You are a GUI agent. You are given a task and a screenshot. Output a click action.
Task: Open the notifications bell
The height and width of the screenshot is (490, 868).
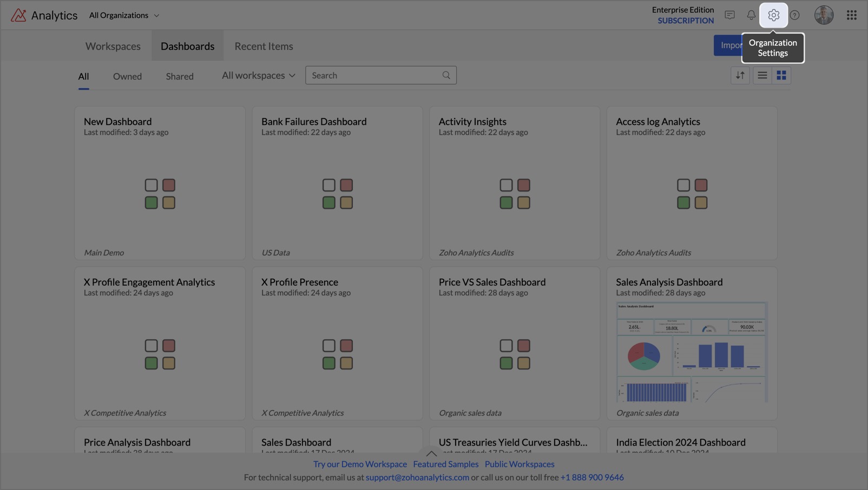[751, 15]
